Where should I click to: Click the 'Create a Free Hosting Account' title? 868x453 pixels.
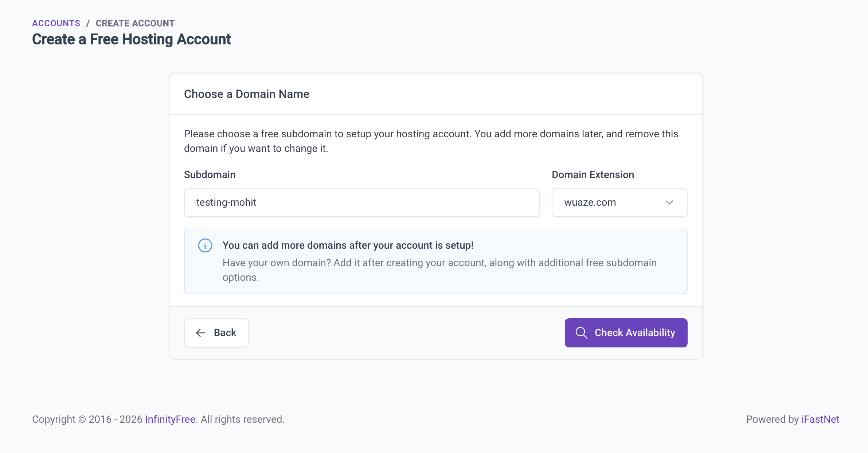pyautogui.click(x=132, y=39)
